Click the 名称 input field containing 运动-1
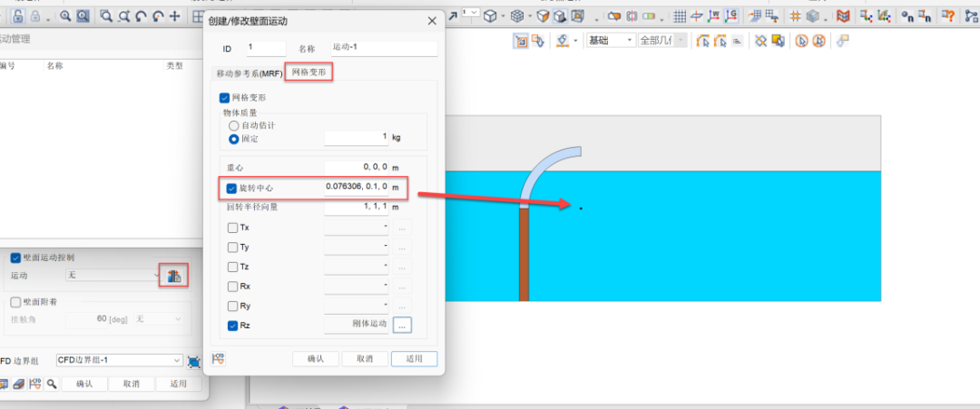This screenshot has width=980, height=409. click(383, 47)
